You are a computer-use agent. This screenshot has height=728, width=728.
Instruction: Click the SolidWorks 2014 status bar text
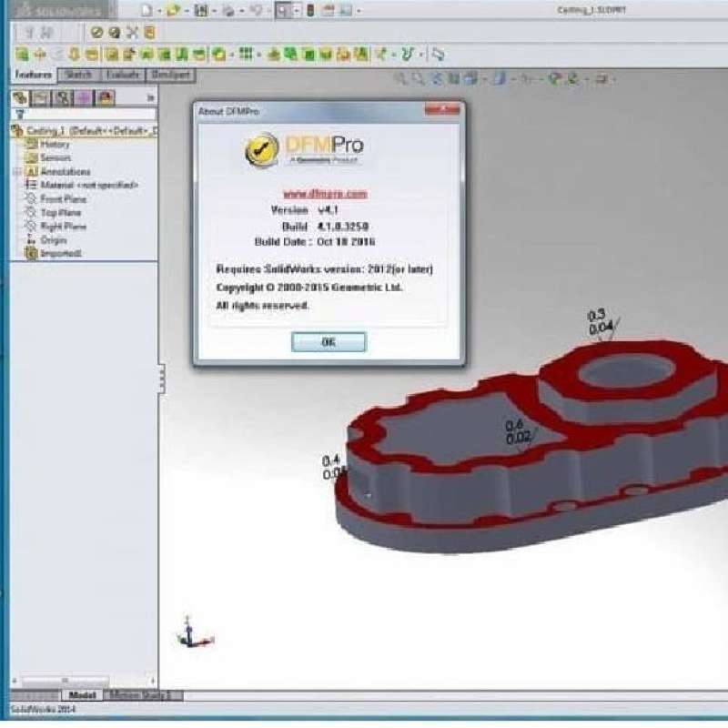(x=43, y=709)
